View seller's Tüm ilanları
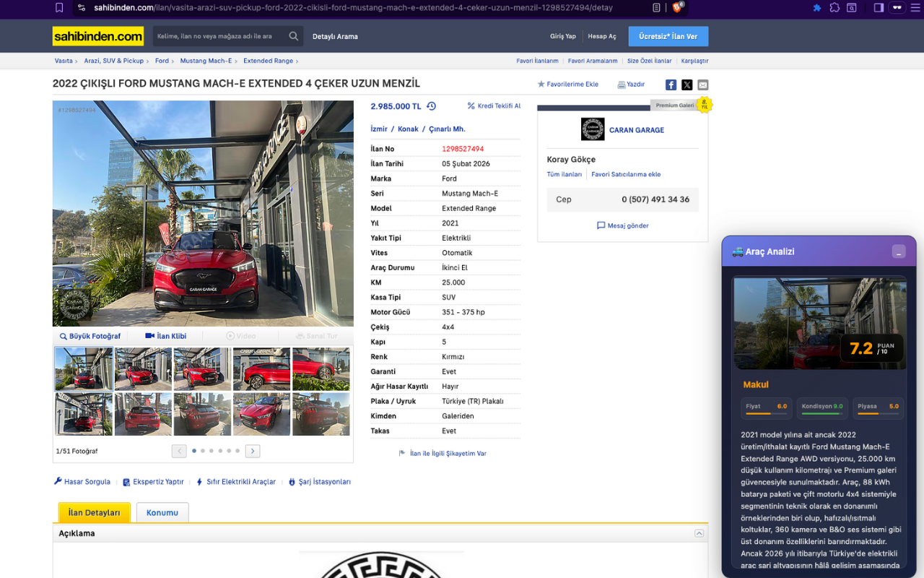The image size is (924, 578). [x=565, y=174]
